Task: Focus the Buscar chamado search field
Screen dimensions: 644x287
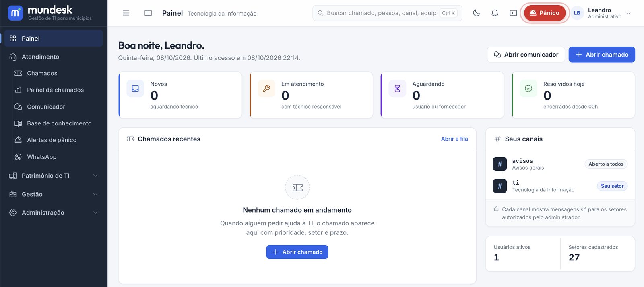Action: [387, 13]
